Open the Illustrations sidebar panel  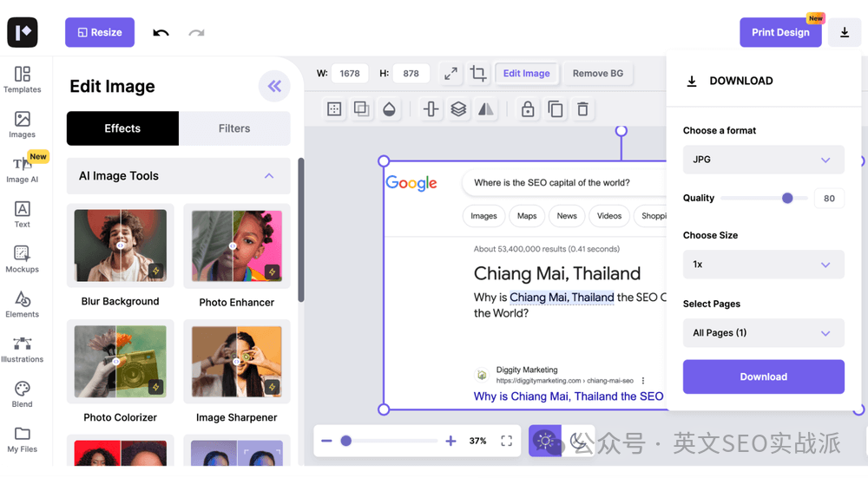23,349
